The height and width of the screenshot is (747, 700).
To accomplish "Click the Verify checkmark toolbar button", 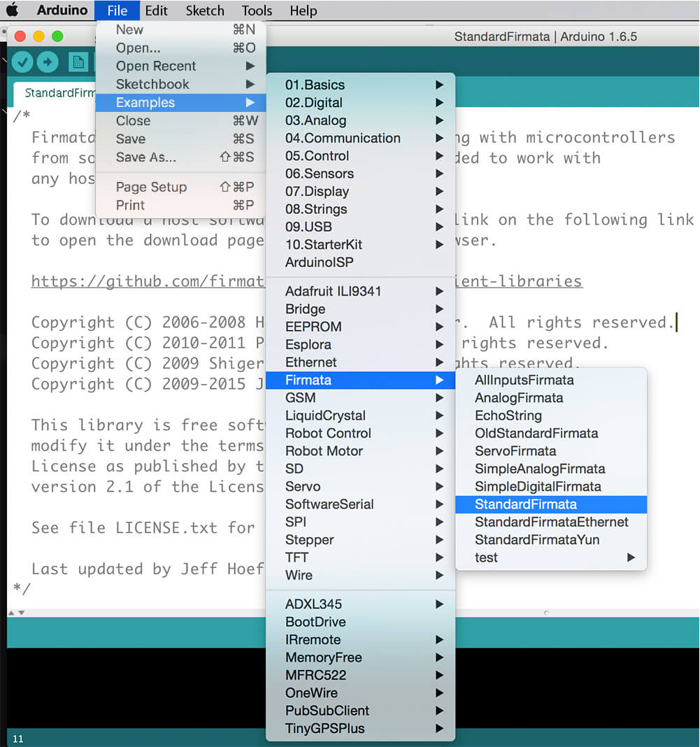I will coord(22,62).
